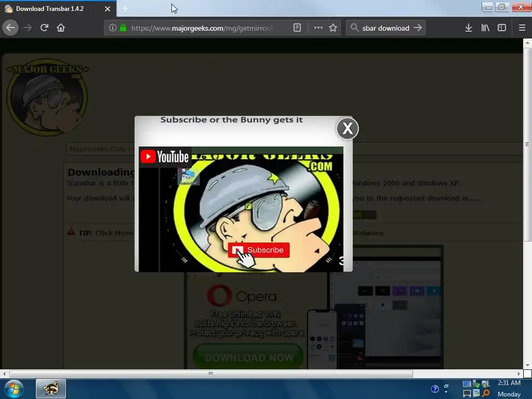532x399 pixels.
Task: Click the red Subscribe button
Action: pos(259,250)
